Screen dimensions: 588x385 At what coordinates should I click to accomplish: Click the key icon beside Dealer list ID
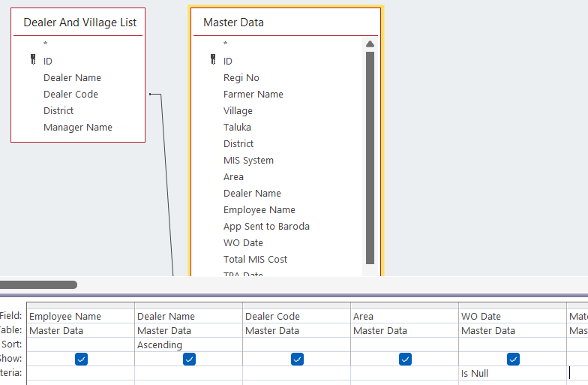33,61
